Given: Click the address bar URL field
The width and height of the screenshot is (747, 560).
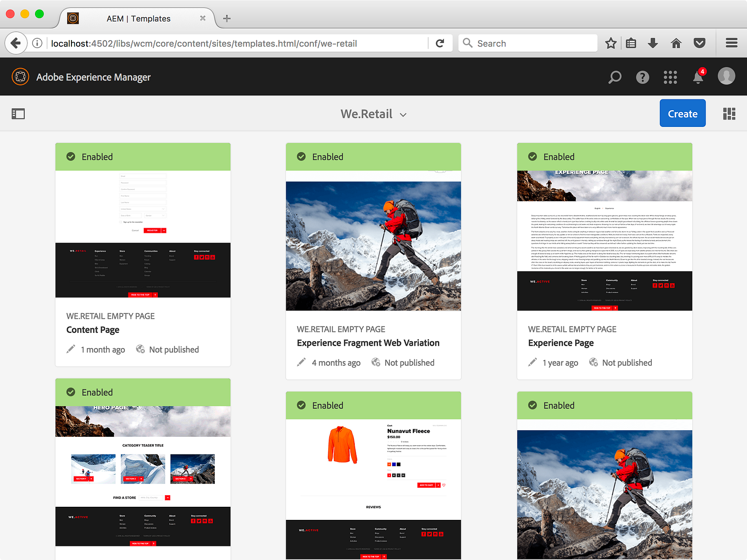Looking at the screenshot, I should point(238,43).
